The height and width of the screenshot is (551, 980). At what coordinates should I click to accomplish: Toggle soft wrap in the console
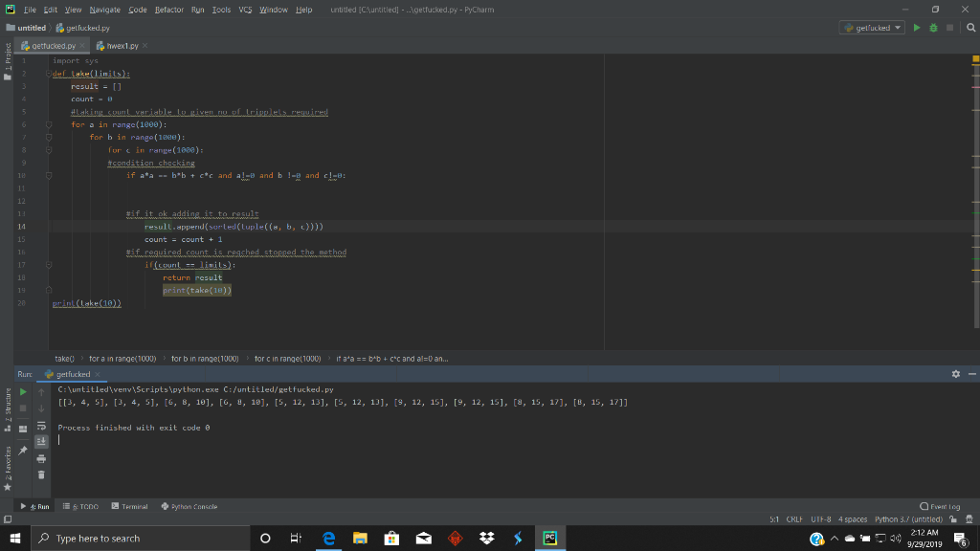(41, 427)
